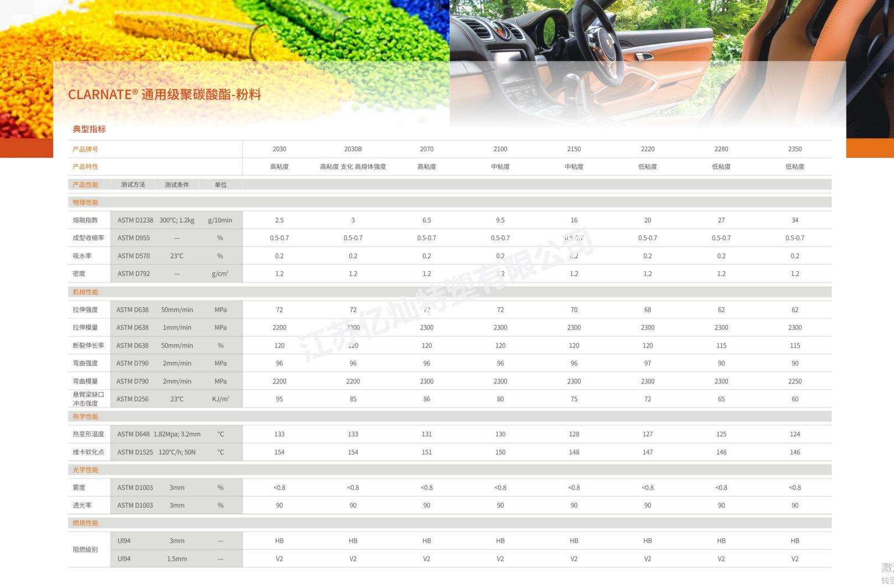Viewport: 894px width, 588px height.
Task: Select the "透光率" row label
Action: (x=82, y=506)
